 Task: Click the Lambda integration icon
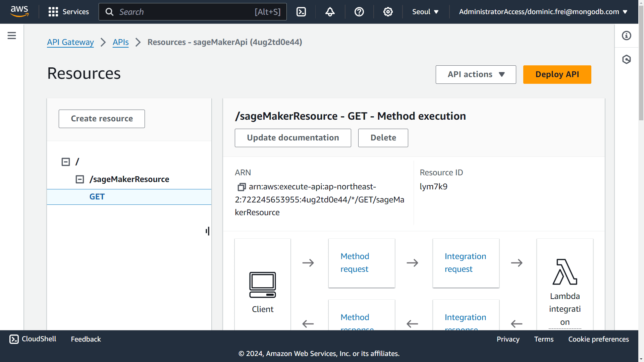[x=565, y=272]
